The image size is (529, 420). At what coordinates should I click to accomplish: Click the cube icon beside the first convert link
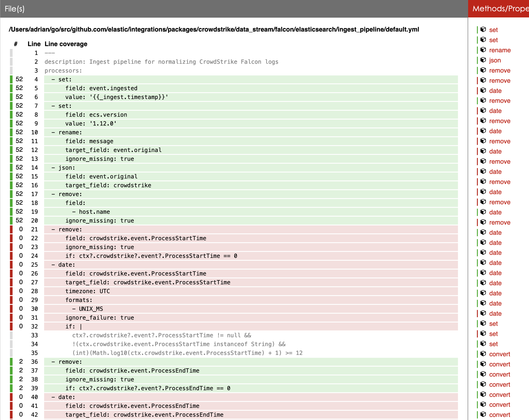click(483, 354)
